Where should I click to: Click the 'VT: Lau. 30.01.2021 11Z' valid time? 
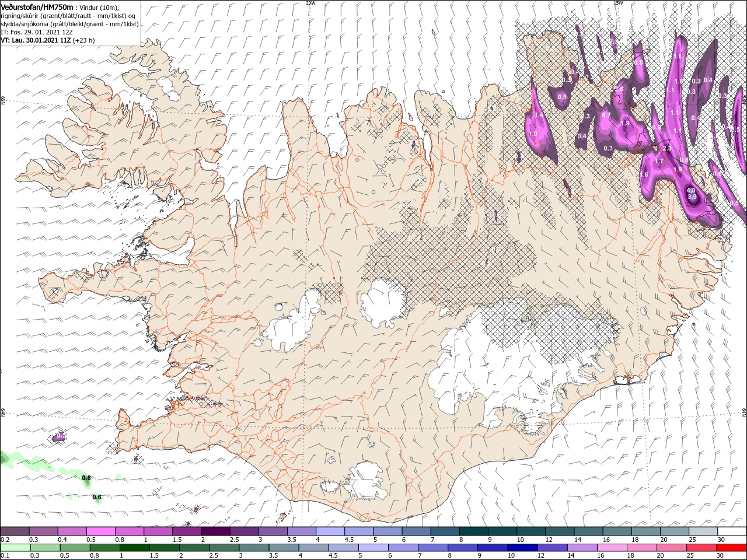pos(36,40)
